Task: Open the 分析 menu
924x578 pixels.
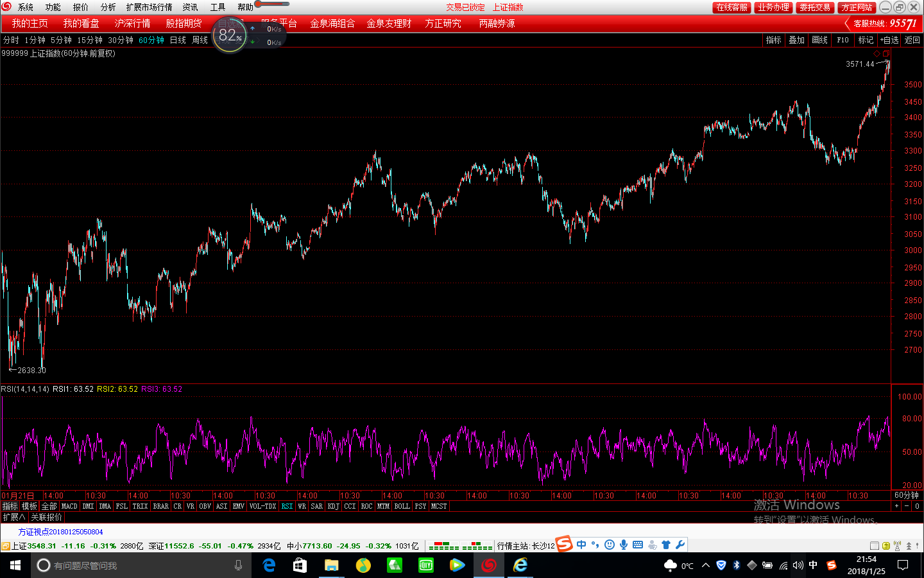Action: 108,7
